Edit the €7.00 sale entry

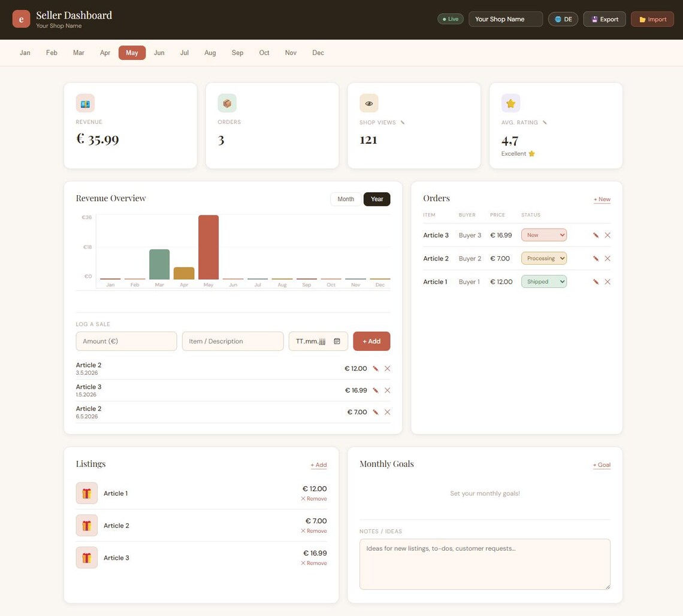tap(376, 412)
